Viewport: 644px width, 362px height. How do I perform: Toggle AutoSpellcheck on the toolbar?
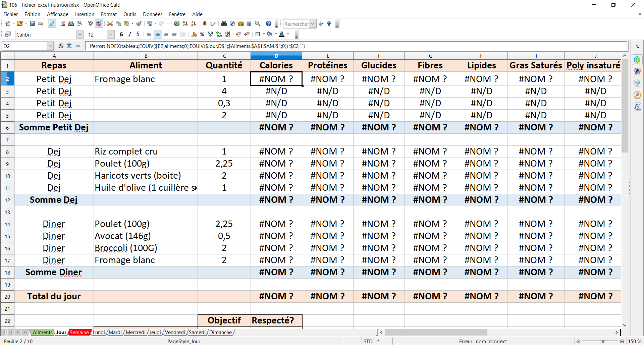(99, 23)
